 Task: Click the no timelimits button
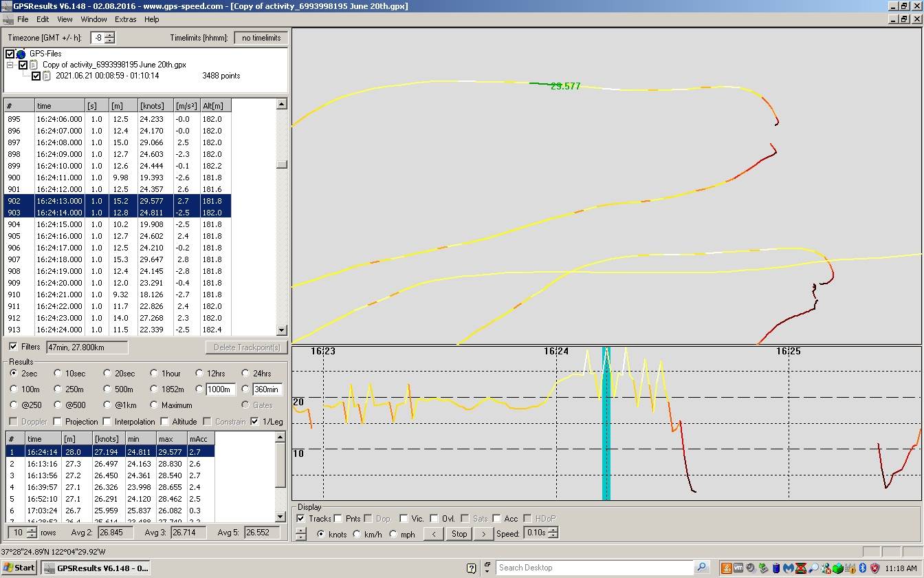pos(261,38)
